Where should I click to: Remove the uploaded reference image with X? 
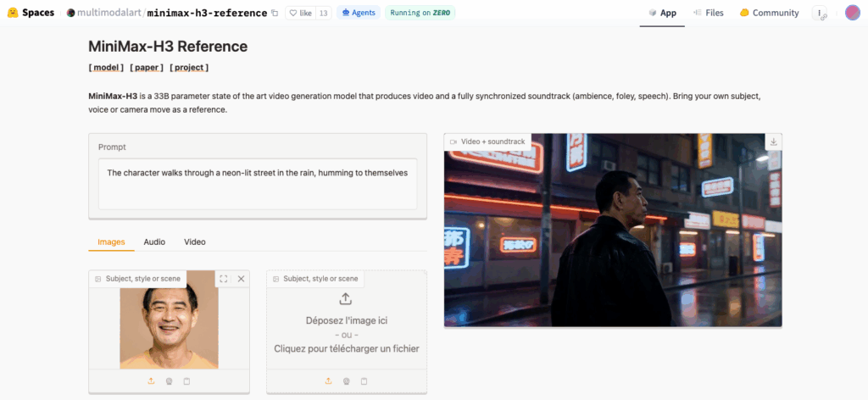click(241, 279)
